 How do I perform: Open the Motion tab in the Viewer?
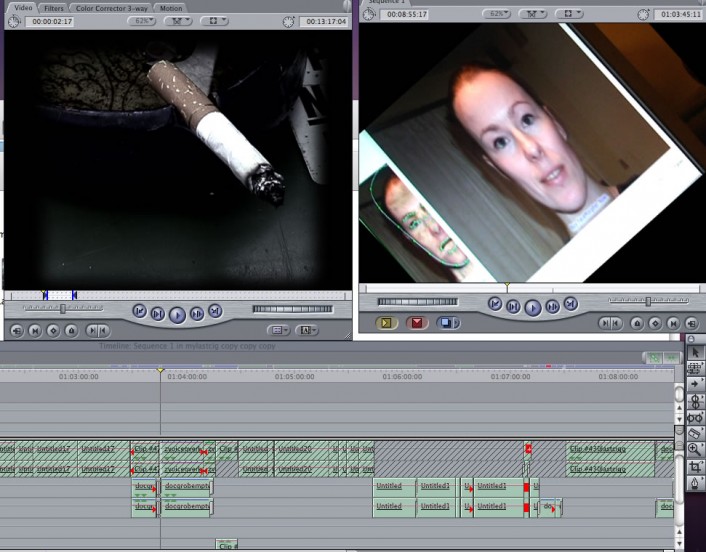point(171,8)
